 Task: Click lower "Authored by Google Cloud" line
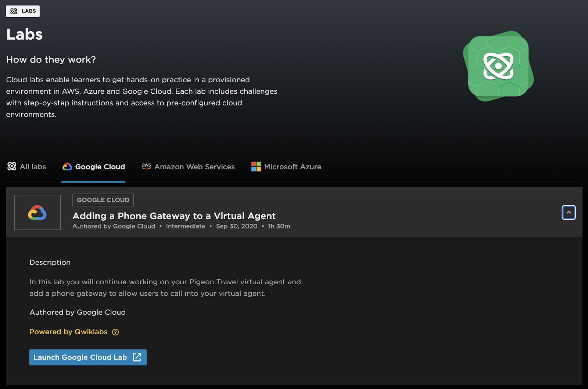(78, 312)
